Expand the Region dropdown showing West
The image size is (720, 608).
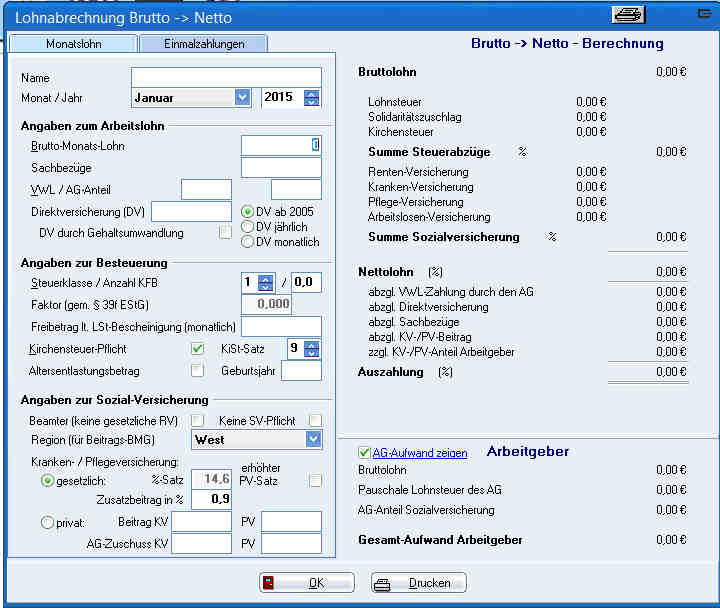pos(313,439)
